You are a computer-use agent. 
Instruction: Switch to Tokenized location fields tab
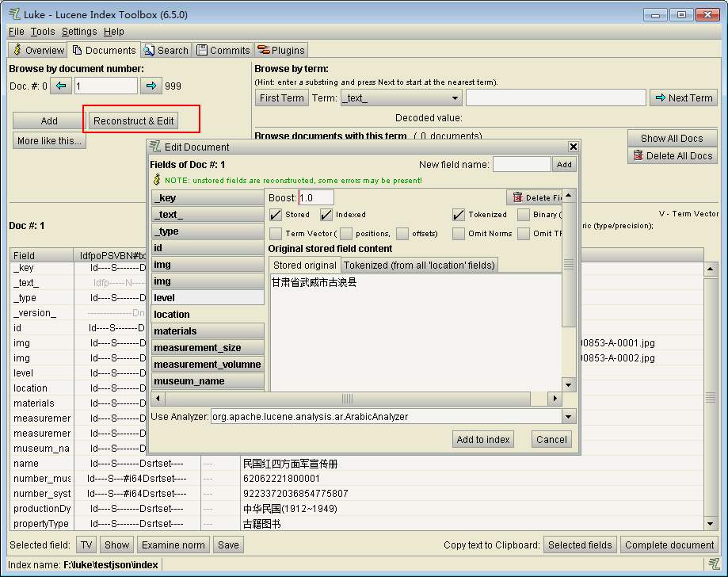point(419,266)
